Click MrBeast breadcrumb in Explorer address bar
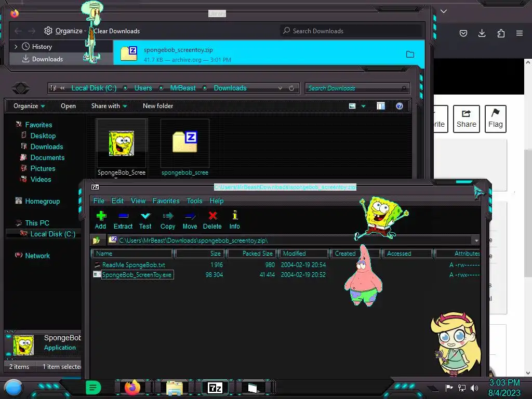 [x=183, y=88]
